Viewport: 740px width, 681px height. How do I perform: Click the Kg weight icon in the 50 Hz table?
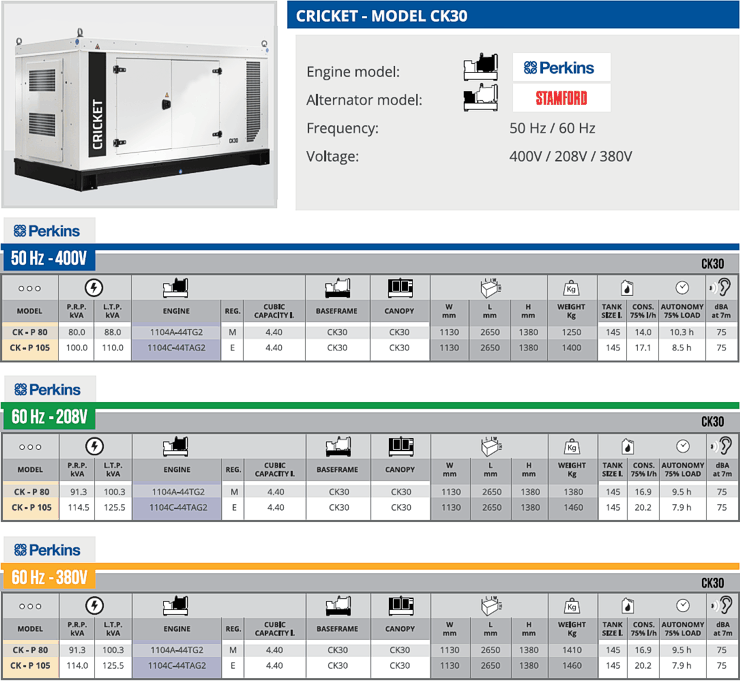point(571,288)
